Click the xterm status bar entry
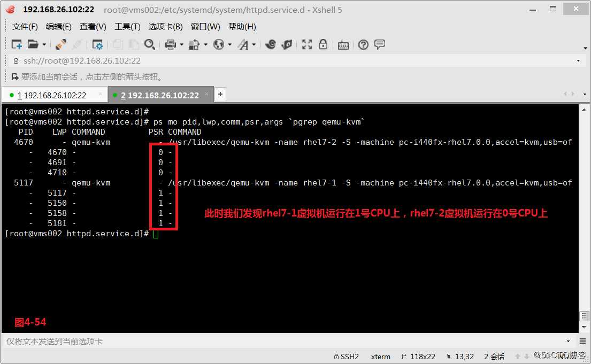The height and width of the screenshot is (364, 591). 381,357
